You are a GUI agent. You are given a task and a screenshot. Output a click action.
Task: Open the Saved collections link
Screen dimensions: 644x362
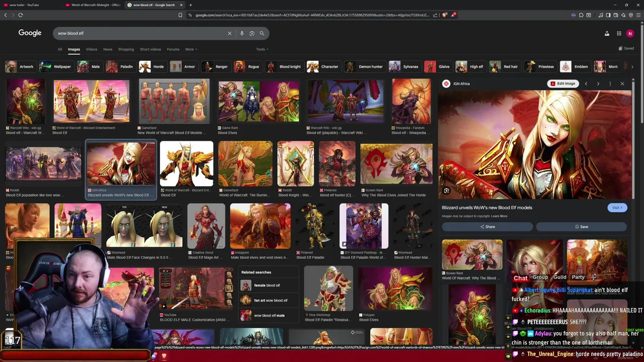tap(626, 48)
